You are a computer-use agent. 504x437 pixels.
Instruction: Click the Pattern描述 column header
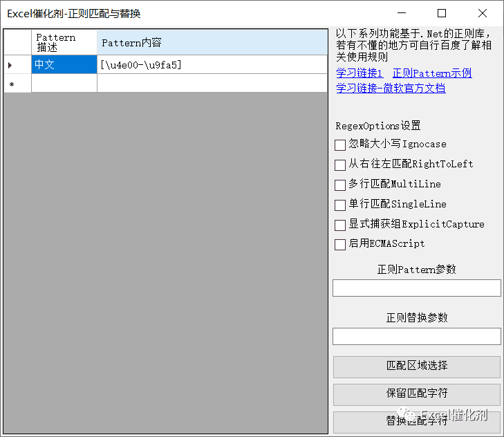[64, 42]
